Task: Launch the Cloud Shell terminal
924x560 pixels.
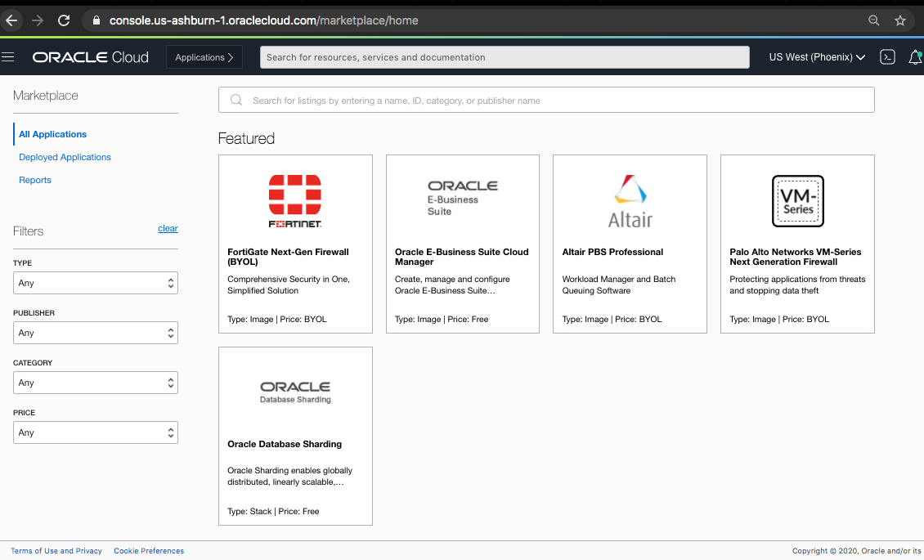Action: click(888, 56)
